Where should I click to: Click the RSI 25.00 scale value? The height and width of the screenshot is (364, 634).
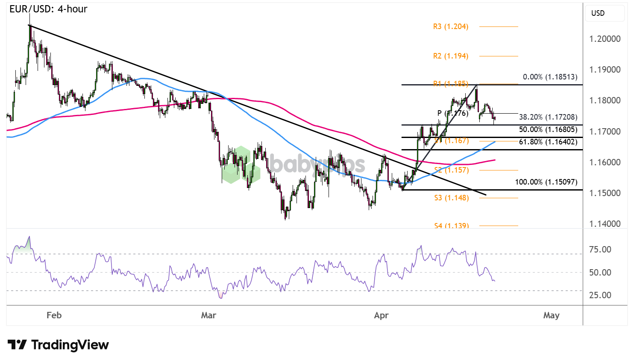click(600, 295)
